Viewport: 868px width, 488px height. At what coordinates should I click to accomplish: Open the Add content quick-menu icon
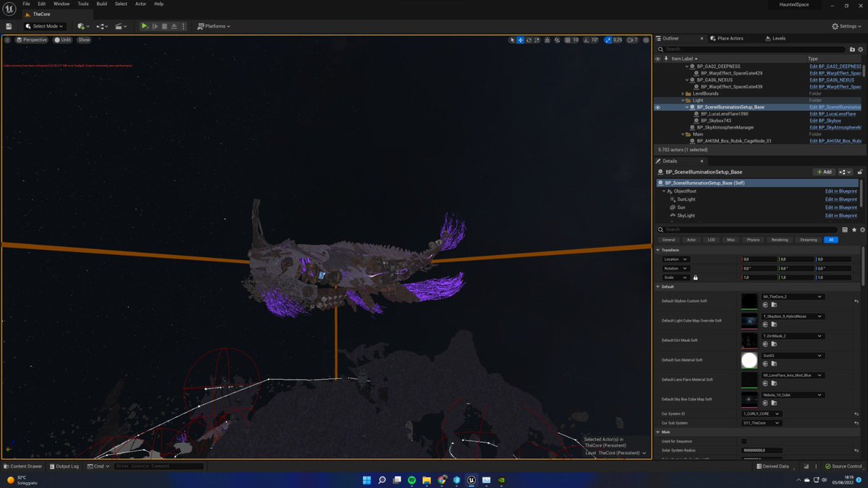(x=83, y=26)
